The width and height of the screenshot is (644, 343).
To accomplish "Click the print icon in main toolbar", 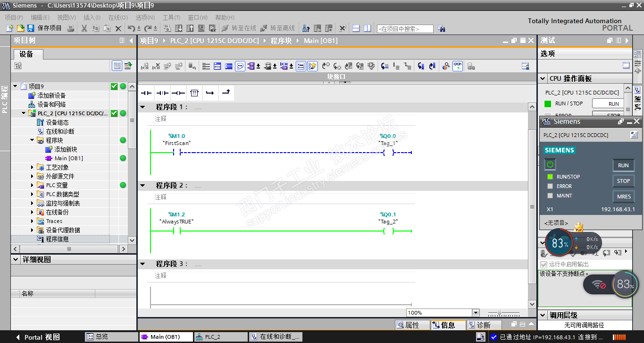I will click(x=71, y=28).
